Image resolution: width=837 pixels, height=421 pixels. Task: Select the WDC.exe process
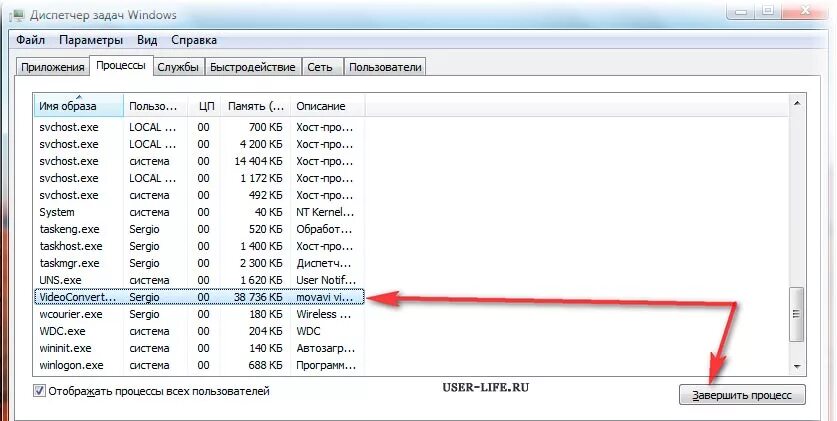[x=199, y=331]
